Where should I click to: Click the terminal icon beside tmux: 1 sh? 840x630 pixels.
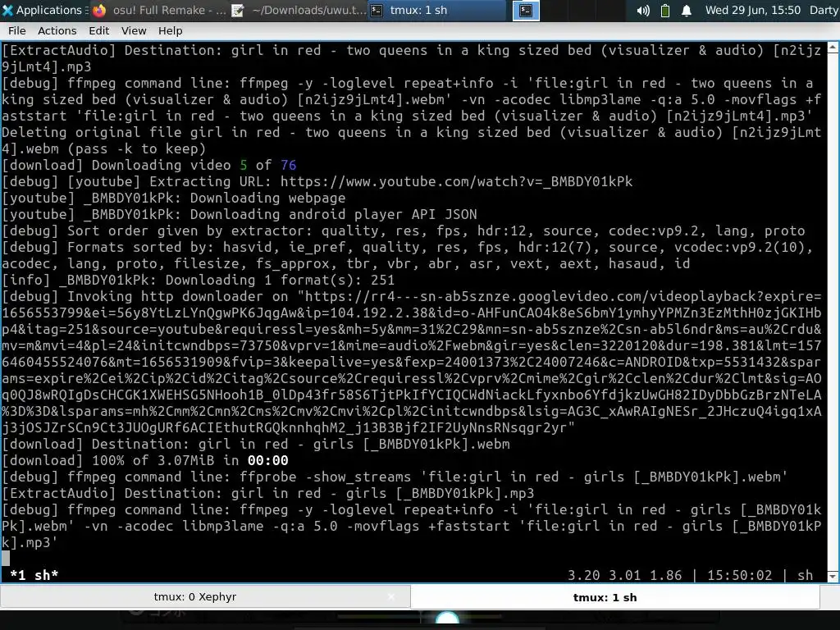[377, 10]
